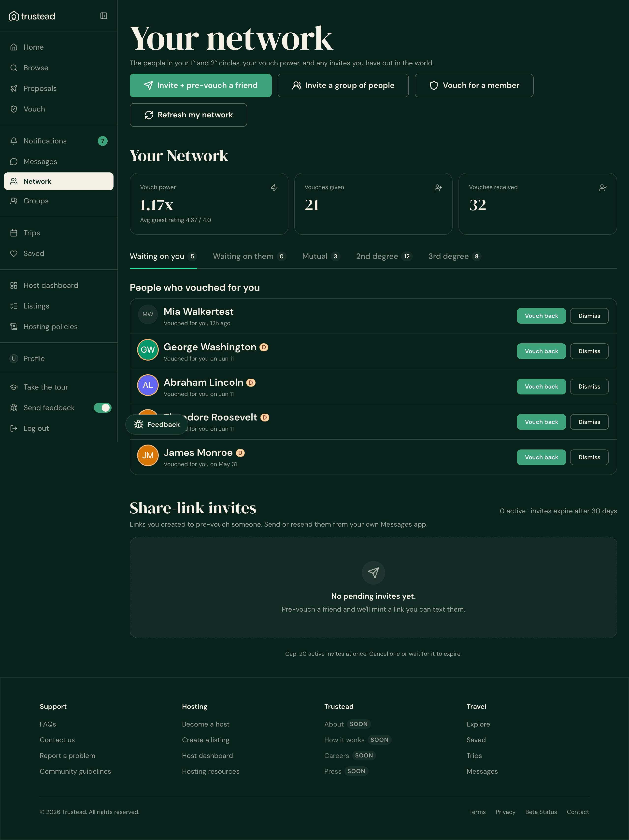Click Invite + pre-vouch a friend
The image size is (629, 840).
(x=200, y=85)
